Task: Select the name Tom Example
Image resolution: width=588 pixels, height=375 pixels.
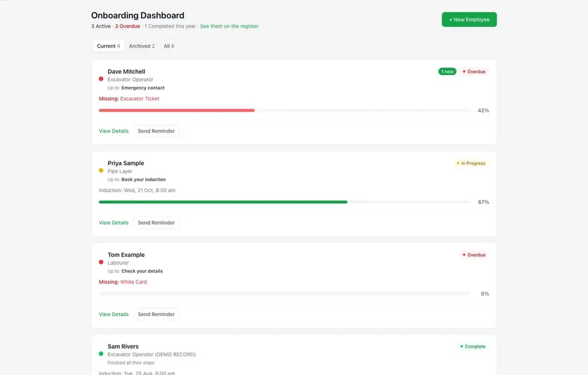Action: click(x=126, y=255)
